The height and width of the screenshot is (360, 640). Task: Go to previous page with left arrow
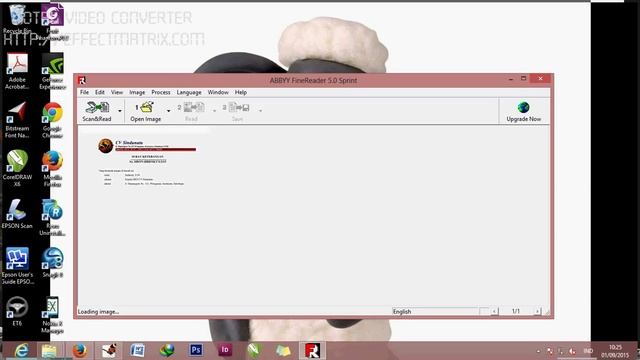(494, 311)
